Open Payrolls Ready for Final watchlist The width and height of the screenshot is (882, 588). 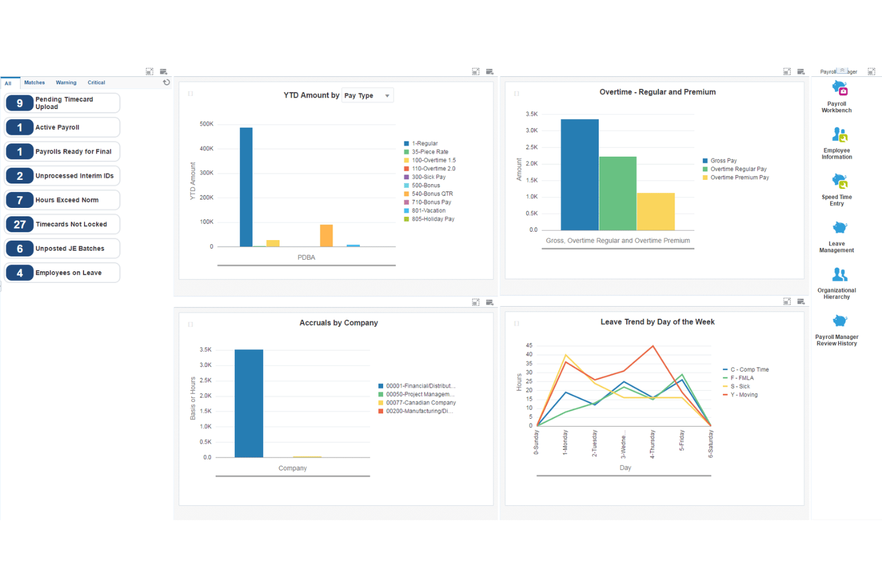click(x=63, y=152)
